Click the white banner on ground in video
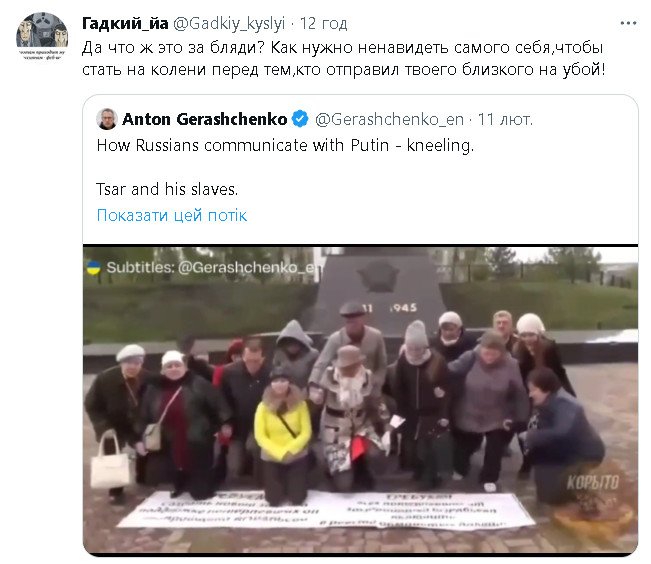Viewport: 651px width, 564px height. (x=326, y=509)
